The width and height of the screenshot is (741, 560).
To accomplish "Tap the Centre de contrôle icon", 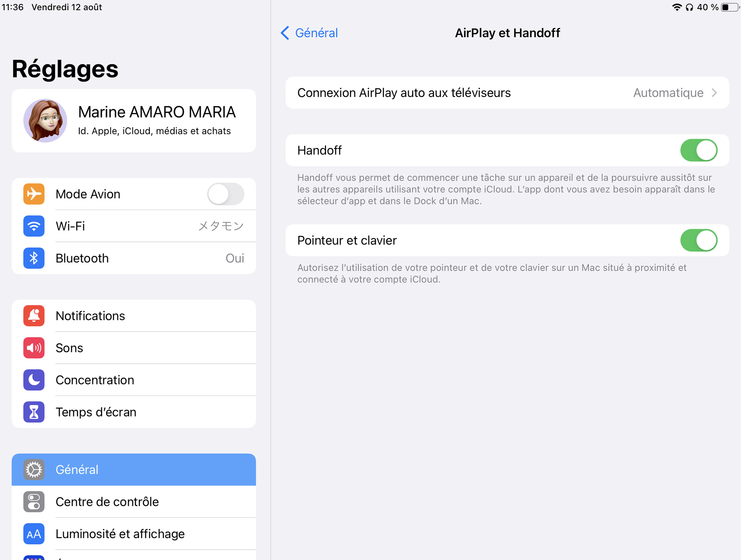I will pos(34,502).
